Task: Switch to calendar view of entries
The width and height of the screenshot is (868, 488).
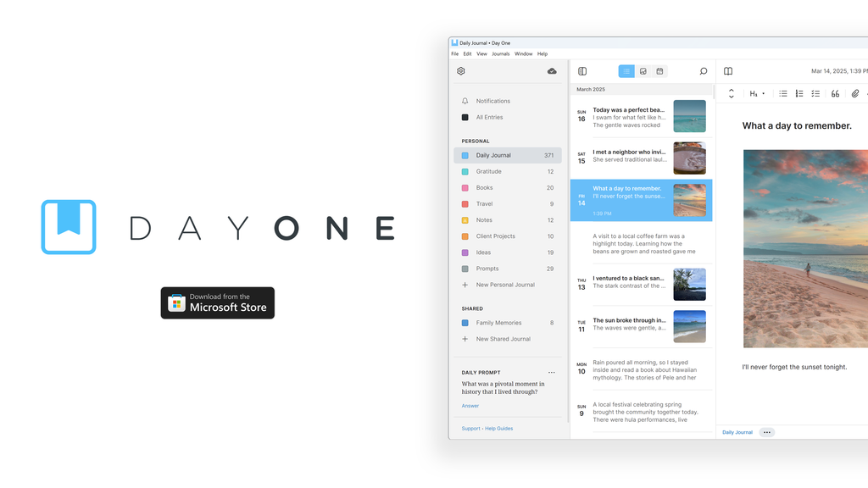Action: click(x=659, y=71)
